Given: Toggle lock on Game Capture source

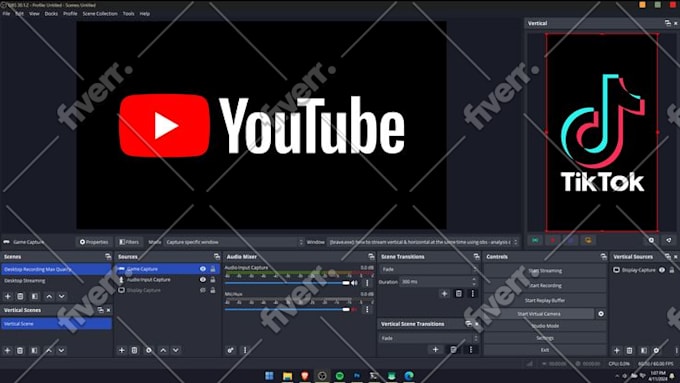Looking at the screenshot, I should [213, 269].
